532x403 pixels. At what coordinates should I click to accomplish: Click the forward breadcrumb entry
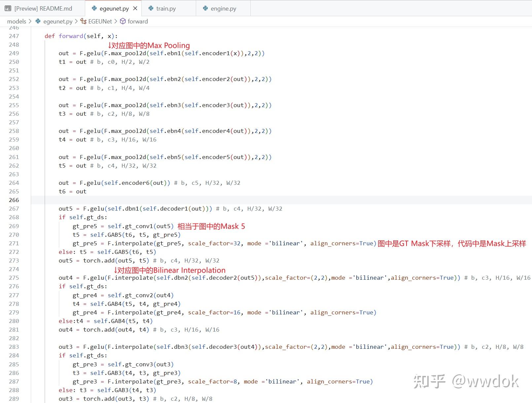pos(138,21)
